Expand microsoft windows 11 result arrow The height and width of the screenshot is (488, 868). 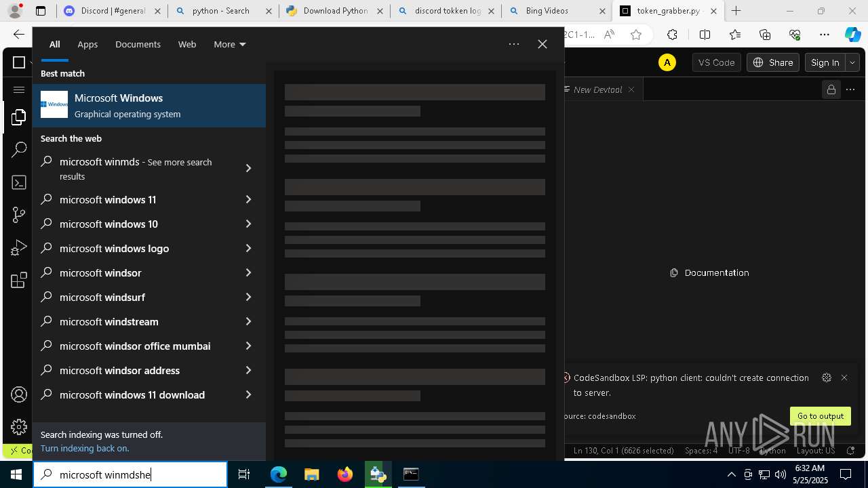(x=248, y=199)
